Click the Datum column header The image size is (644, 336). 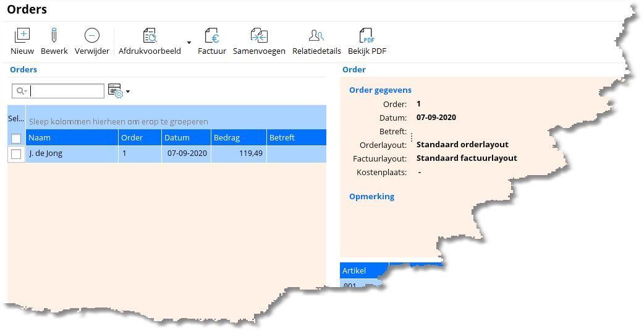(185, 137)
